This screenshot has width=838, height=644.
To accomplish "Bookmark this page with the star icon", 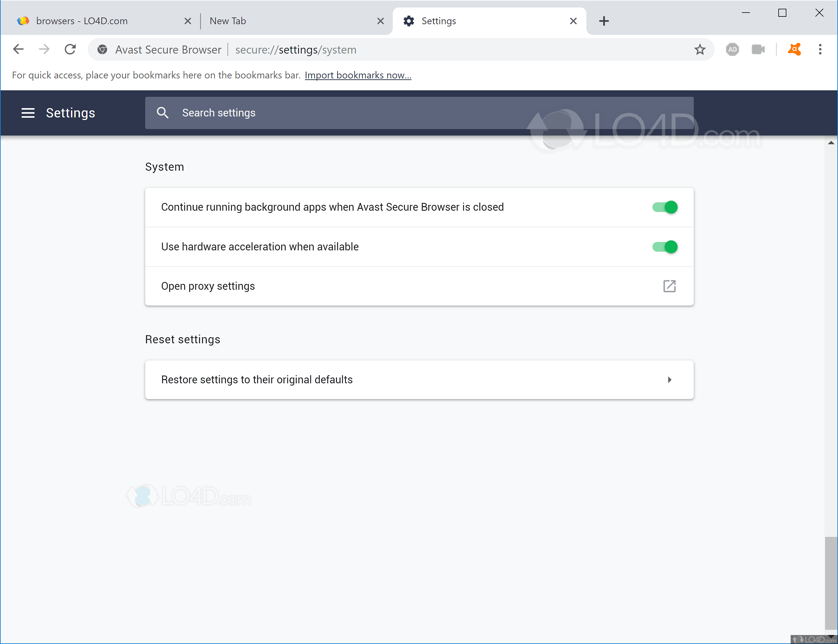I will coord(700,49).
